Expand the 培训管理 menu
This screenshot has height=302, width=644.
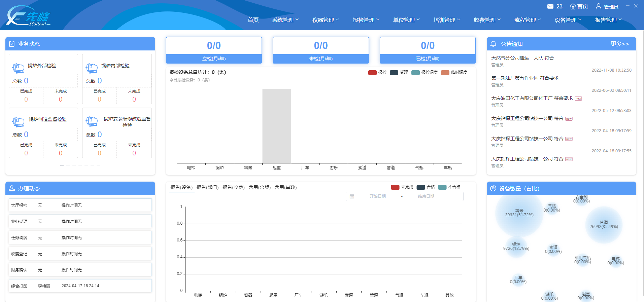click(447, 20)
